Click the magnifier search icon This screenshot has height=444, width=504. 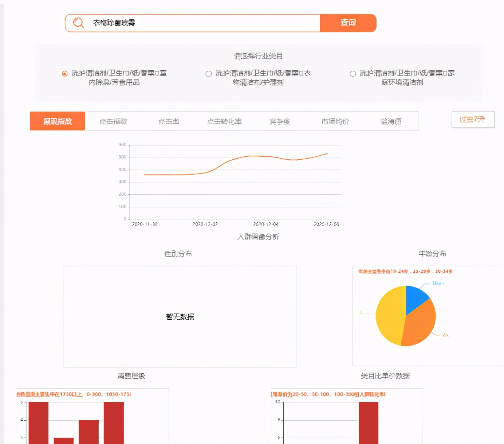tap(78, 23)
